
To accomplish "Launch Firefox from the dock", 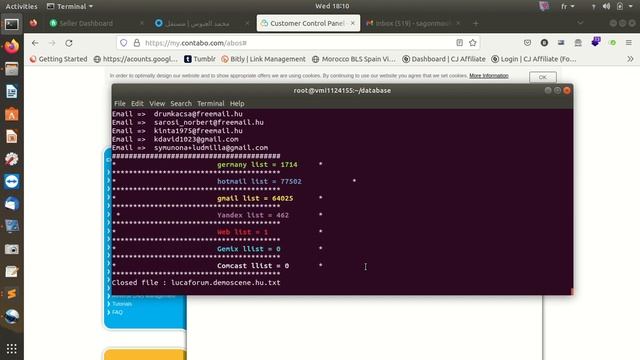I will (11, 47).
